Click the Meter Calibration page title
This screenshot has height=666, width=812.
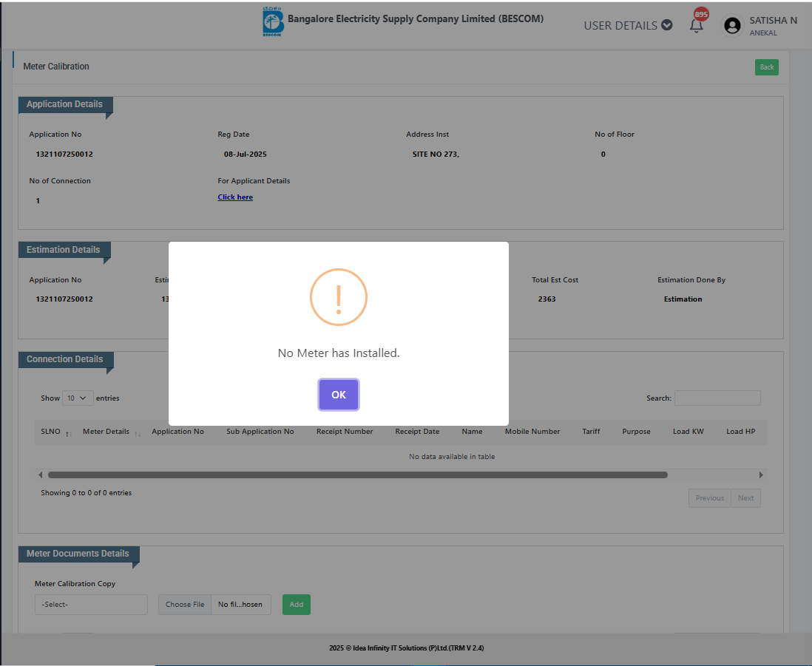coord(56,67)
